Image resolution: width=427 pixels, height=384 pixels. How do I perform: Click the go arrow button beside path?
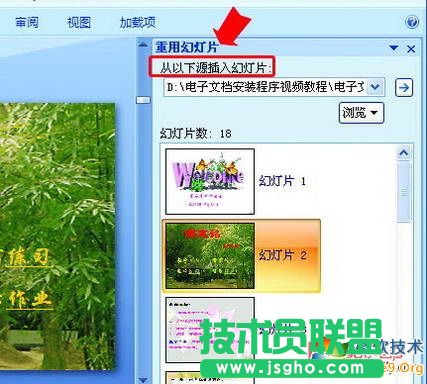click(404, 88)
